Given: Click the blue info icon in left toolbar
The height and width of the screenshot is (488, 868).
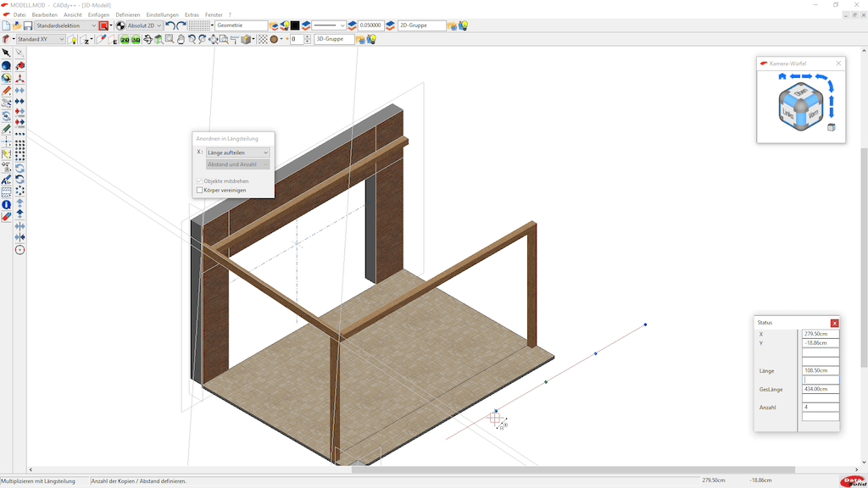Looking at the screenshot, I should [6, 204].
